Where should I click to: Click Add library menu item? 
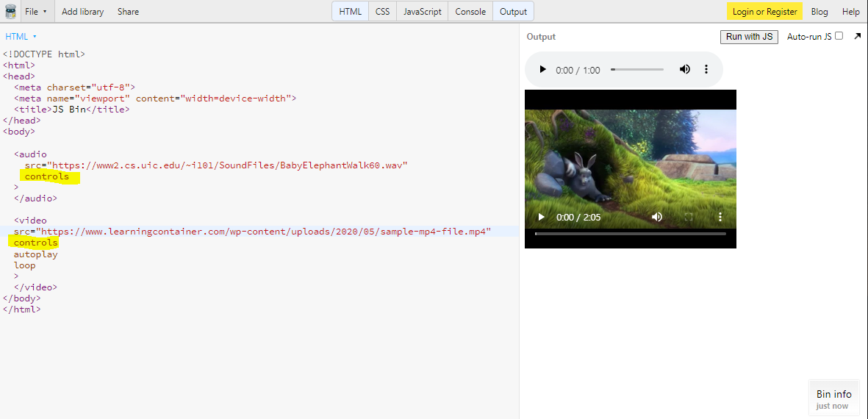[x=82, y=12]
